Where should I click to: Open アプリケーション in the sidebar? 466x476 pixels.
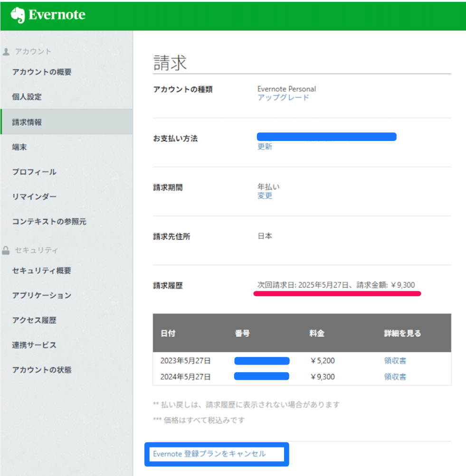coord(42,295)
